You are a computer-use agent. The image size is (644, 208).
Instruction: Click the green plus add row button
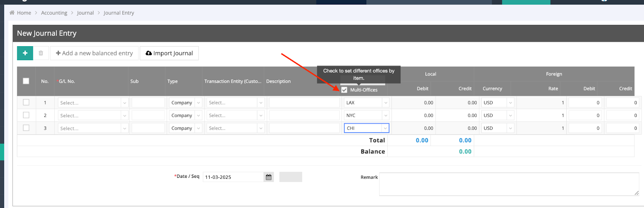pyautogui.click(x=25, y=53)
